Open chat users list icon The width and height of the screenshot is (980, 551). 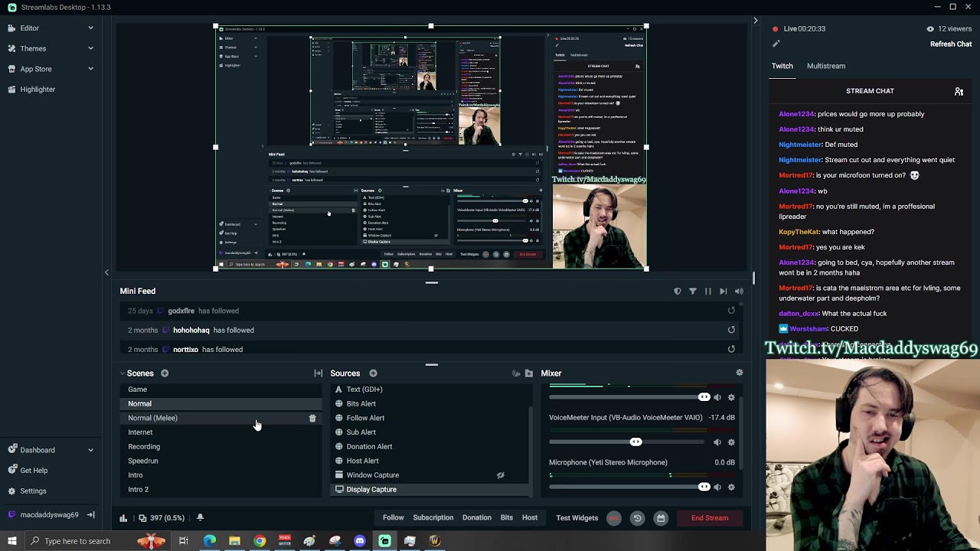pos(959,91)
